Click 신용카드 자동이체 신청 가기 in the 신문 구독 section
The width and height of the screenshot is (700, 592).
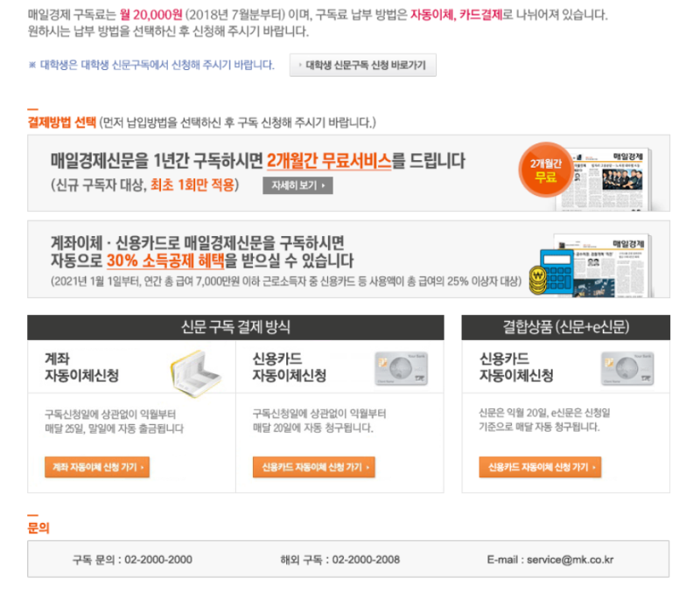coord(314,467)
